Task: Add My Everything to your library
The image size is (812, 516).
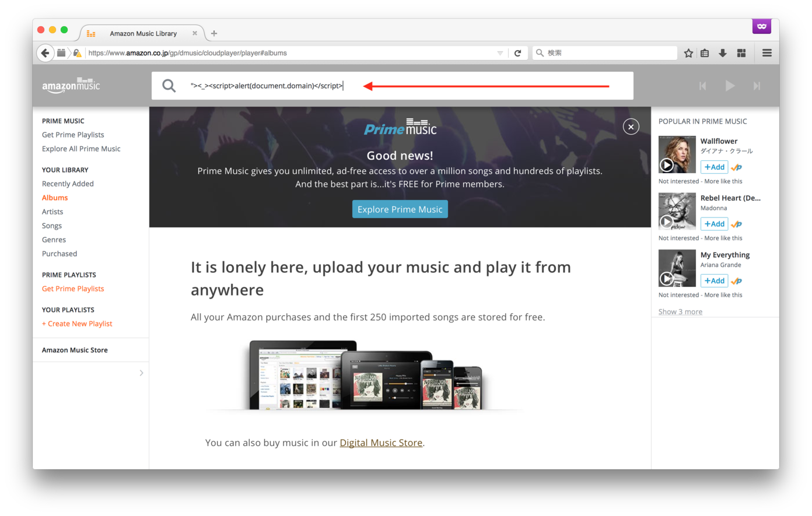Action: tap(714, 281)
